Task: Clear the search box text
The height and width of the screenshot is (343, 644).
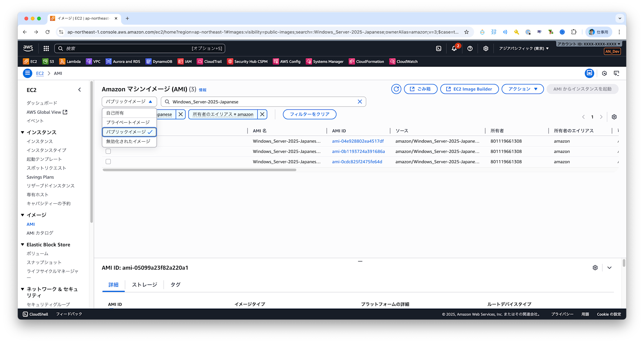Action: 360,102
